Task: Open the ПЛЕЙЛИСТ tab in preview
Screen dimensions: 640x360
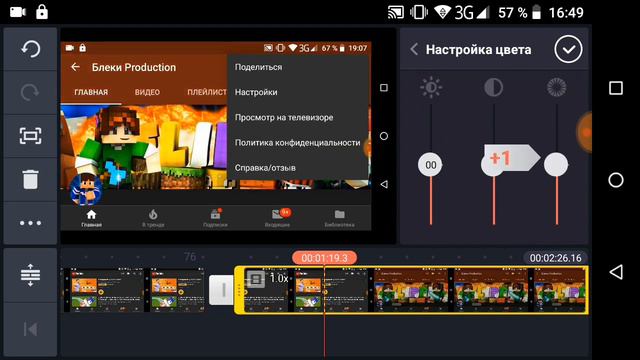Action: coord(207,92)
